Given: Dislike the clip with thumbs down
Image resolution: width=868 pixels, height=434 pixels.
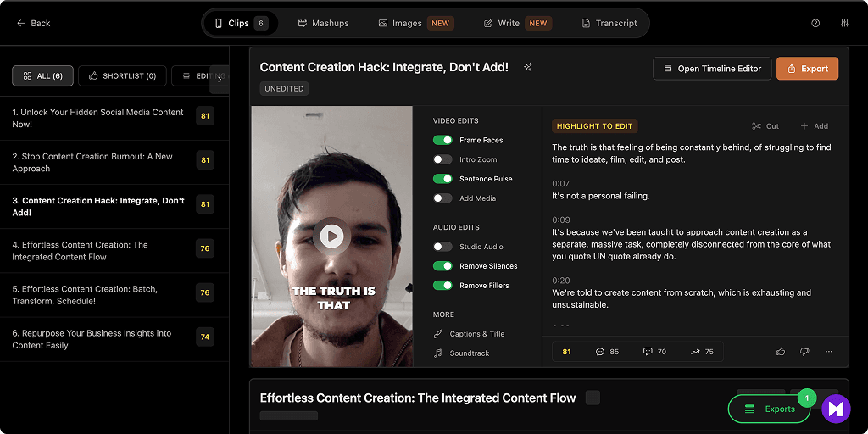Looking at the screenshot, I should (x=804, y=351).
